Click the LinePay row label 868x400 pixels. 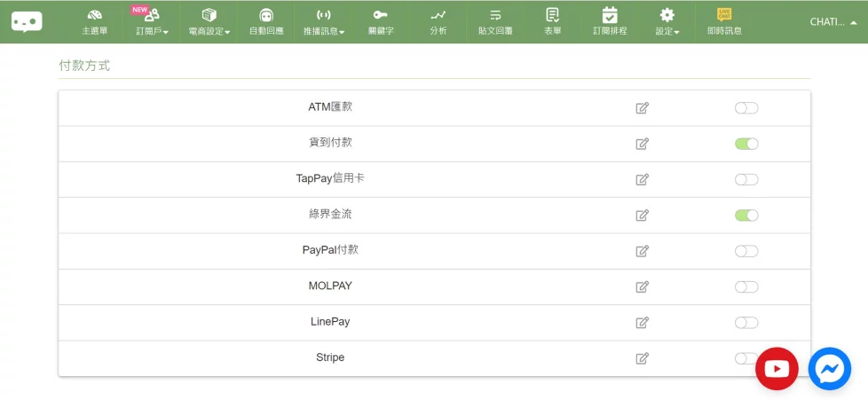pos(330,321)
